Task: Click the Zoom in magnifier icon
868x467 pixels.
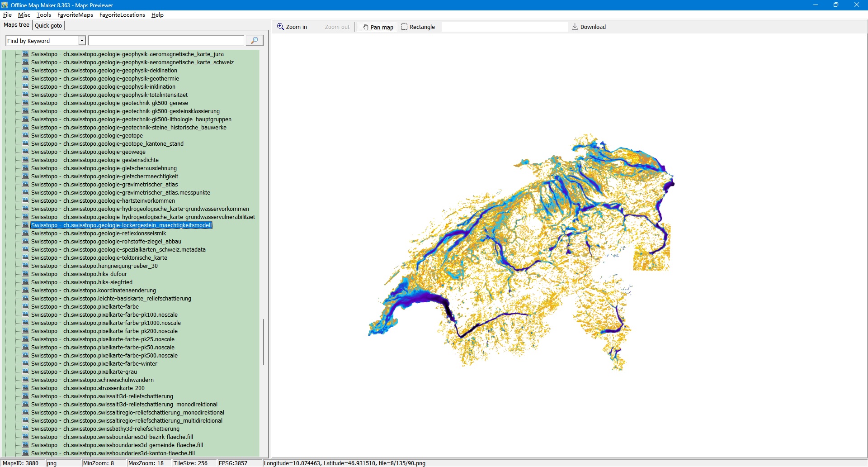Action: (x=280, y=27)
